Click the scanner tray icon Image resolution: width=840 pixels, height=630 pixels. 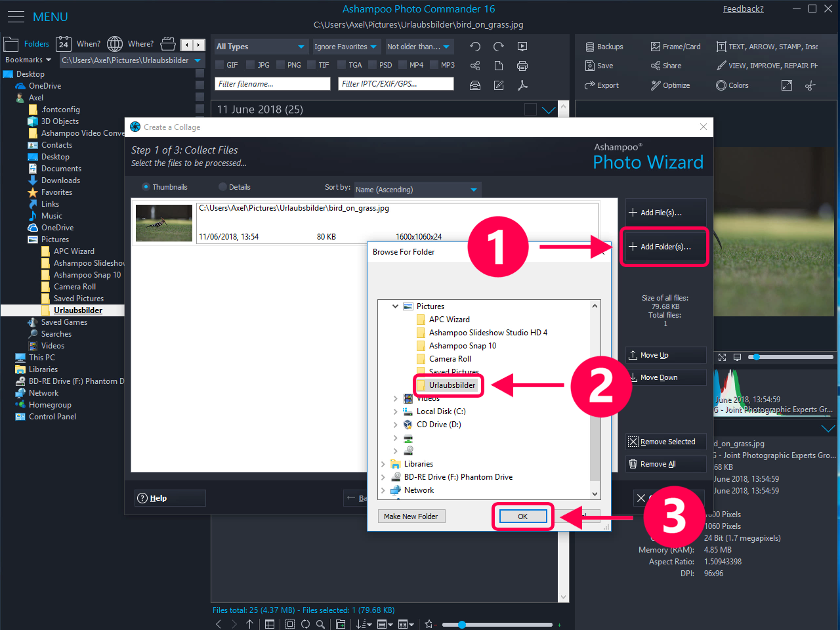pos(475,85)
